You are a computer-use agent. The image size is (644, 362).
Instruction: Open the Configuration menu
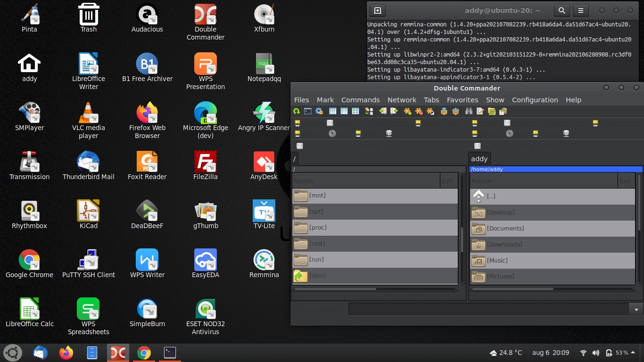[x=535, y=100]
